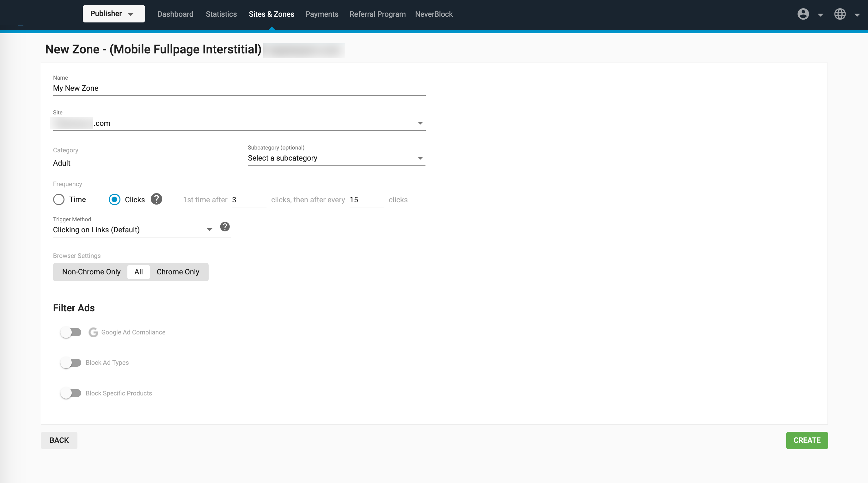Click the Google logo in Filter Ads
Viewport: 868px width, 483px height.
coord(93,332)
